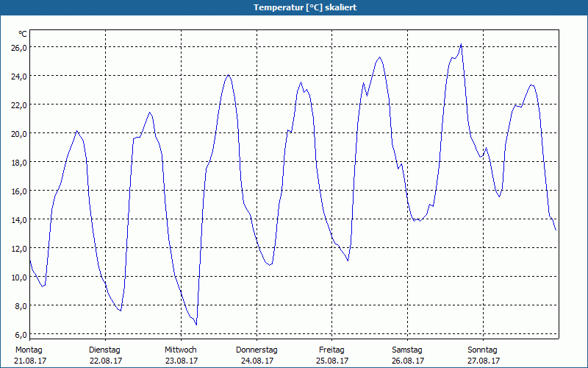Click the '14,0' axis value
588x368 pixels.
pyautogui.click(x=21, y=219)
